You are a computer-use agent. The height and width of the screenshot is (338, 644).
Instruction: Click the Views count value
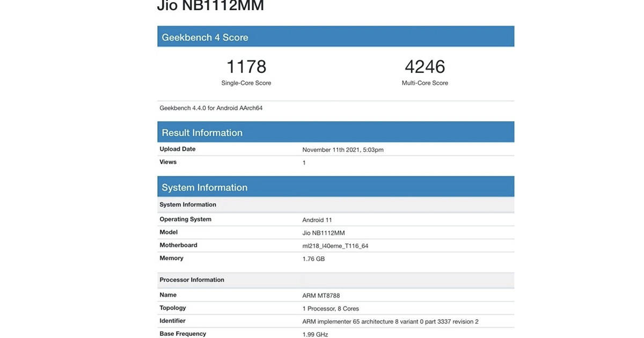(x=304, y=163)
